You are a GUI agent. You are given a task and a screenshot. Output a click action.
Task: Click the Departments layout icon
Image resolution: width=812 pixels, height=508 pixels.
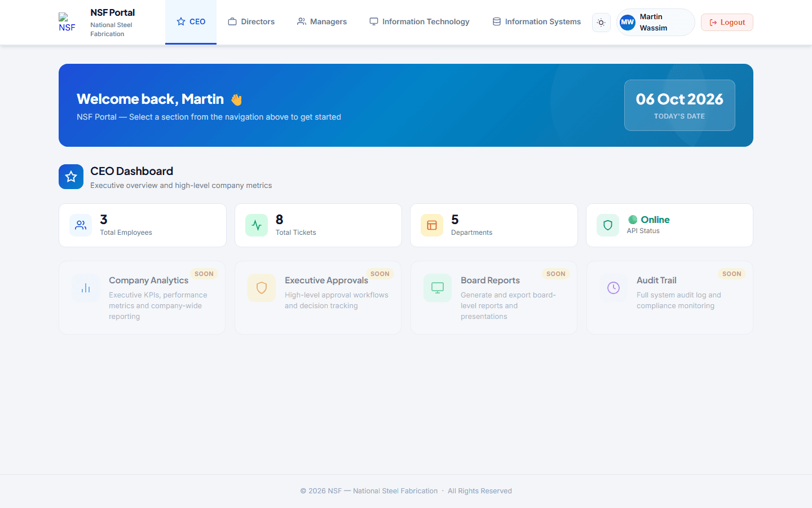(432, 225)
